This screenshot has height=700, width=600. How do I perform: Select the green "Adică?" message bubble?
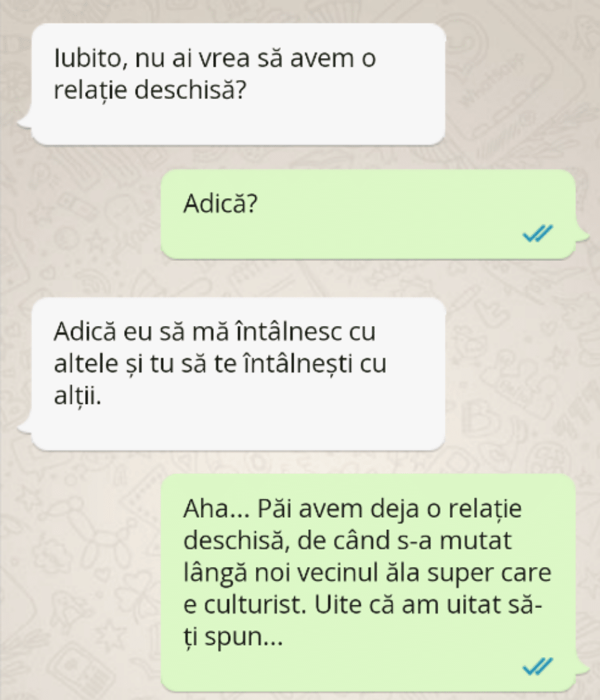click(x=368, y=214)
